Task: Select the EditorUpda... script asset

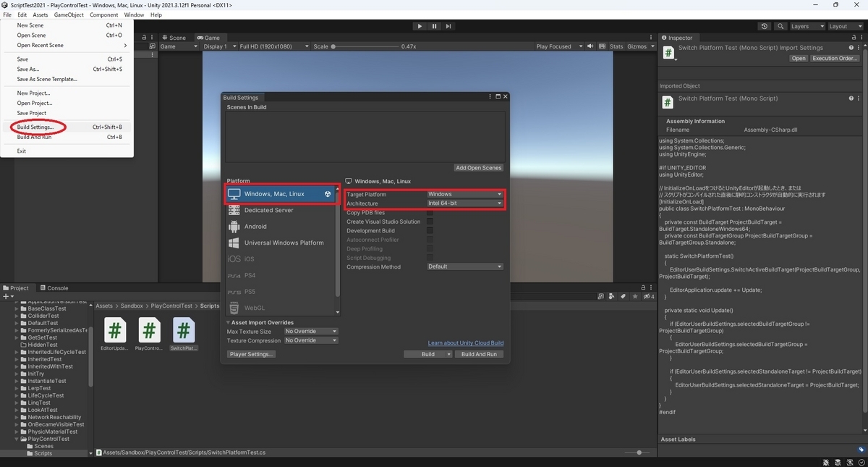Action: tap(114, 335)
